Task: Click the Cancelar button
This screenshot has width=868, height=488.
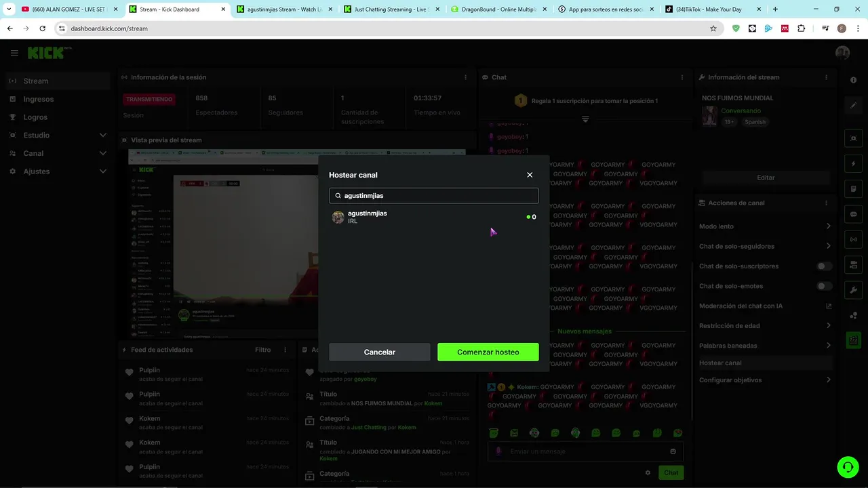Action: pos(380,352)
